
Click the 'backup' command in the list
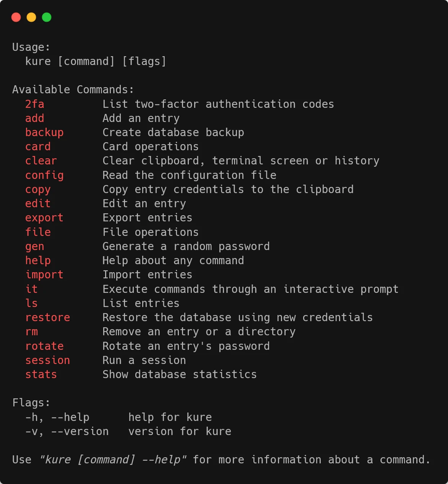44,132
